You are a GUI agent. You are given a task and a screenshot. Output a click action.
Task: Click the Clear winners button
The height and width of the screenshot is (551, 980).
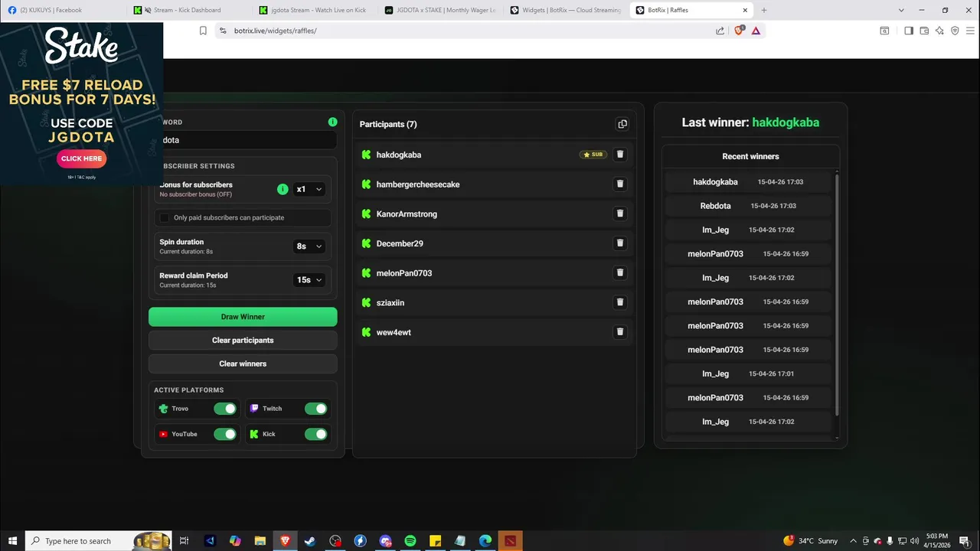point(243,364)
